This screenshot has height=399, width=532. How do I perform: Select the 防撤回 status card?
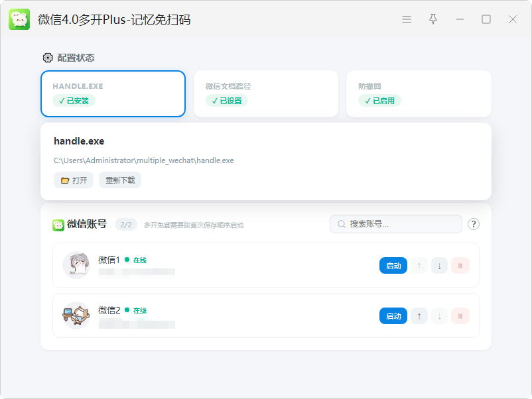[419, 93]
